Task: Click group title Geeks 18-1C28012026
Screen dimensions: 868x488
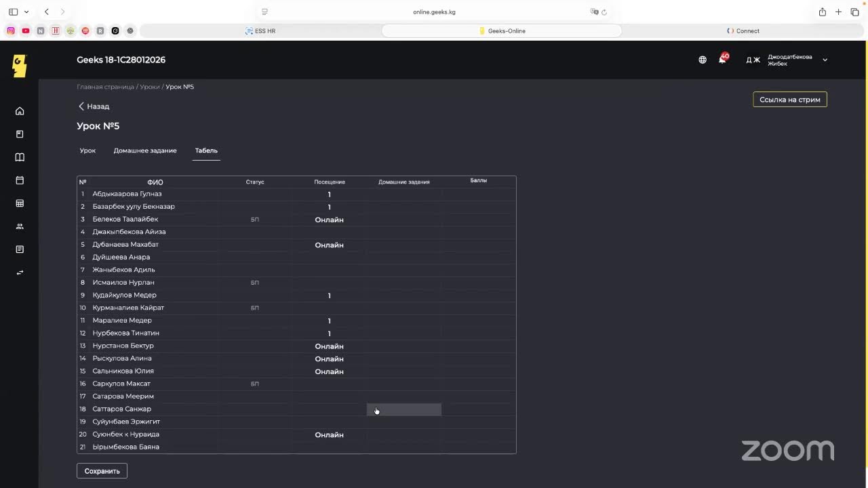Action: click(121, 60)
